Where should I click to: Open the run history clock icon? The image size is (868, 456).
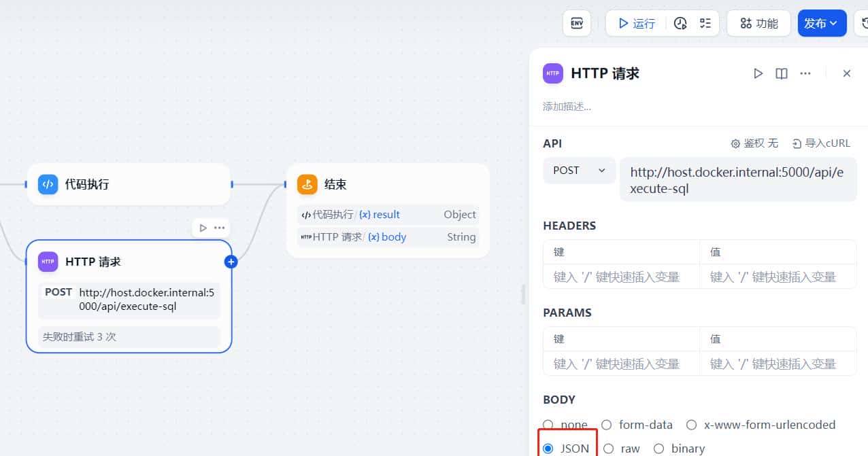[x=680, y=22]
